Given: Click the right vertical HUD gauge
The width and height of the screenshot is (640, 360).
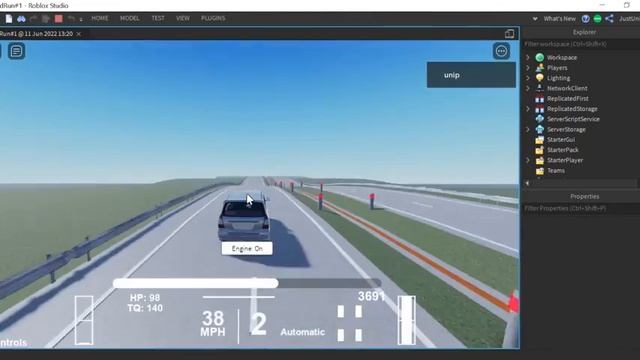Looking at the screenshot, I should tap(407, 320).
